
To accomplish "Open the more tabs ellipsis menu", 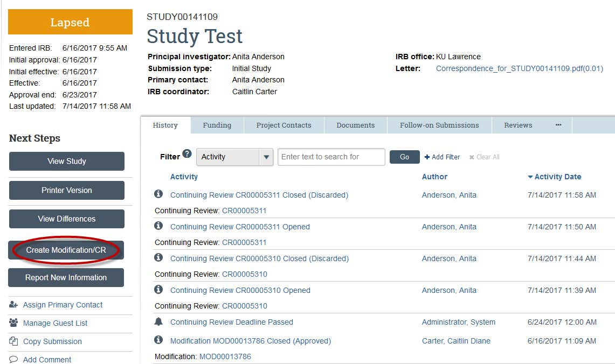I will pyautogui.click(x=558, y=125).
